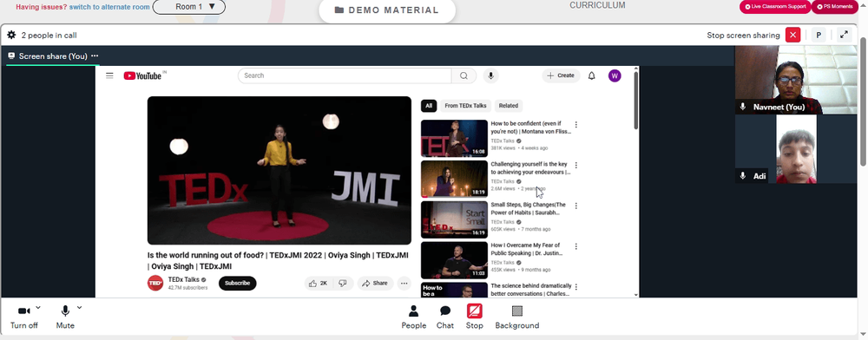Switch to the Related filter chip
868x340 pixels.
pyautogui.click(x=508, y=106)
